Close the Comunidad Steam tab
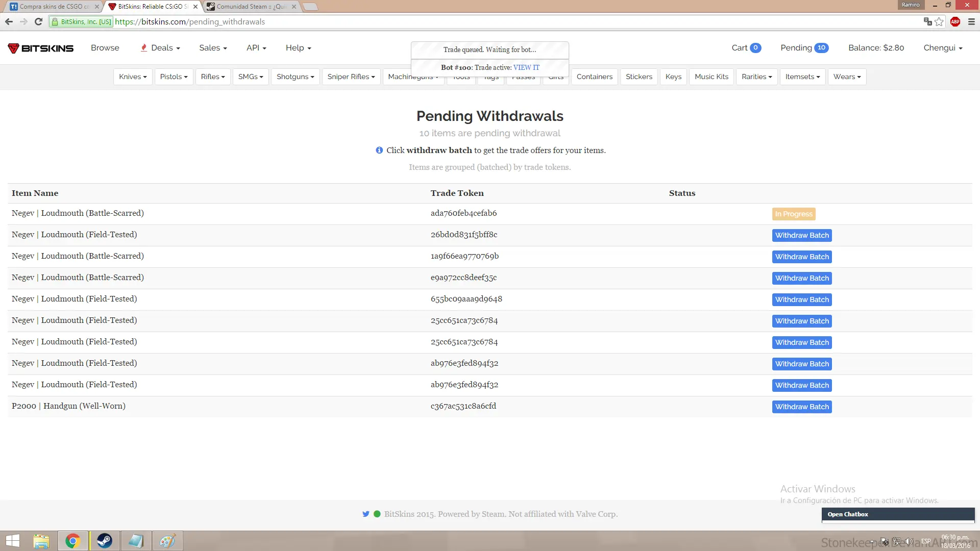Viewport: 980px width, 551px height. click(x=294, y=7)
